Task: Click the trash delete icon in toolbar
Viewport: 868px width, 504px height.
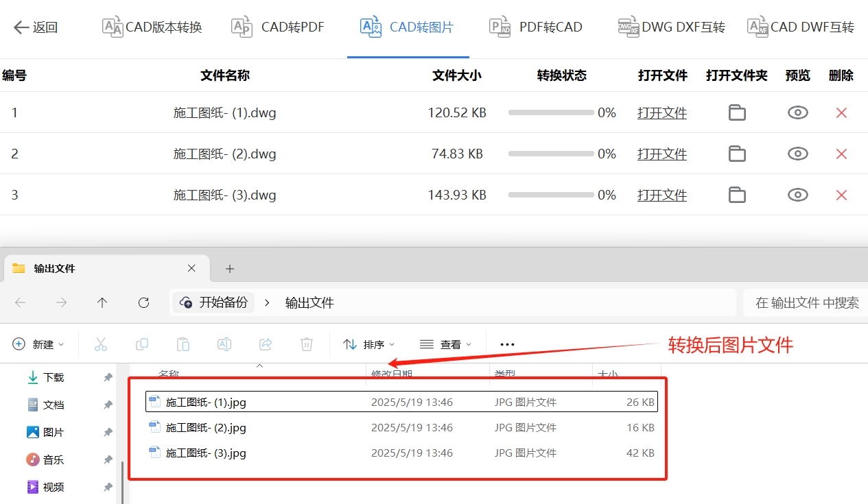Action: point(307,344)
